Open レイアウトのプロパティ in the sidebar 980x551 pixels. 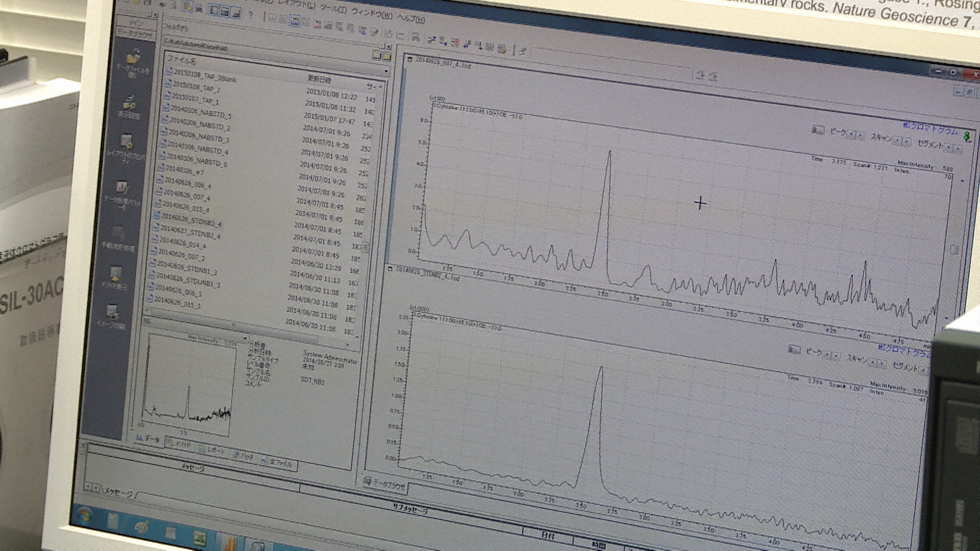pos(126,148)
